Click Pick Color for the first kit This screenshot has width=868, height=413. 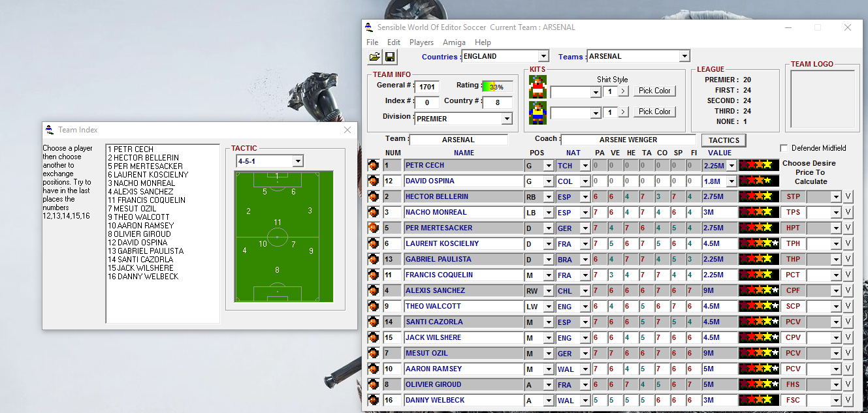(x=654, y=91)
